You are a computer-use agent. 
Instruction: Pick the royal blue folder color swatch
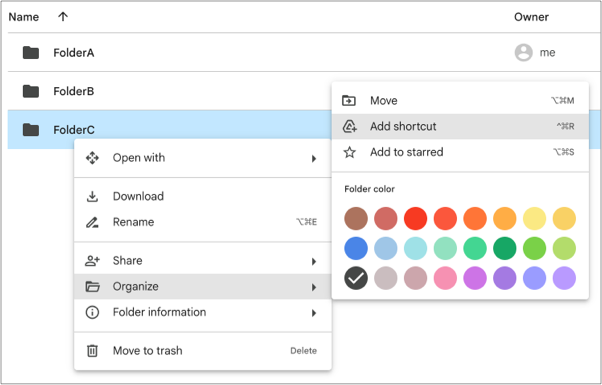click(356, 248)
